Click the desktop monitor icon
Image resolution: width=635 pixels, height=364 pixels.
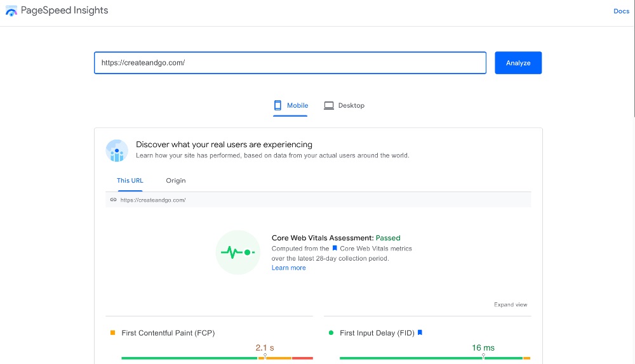[x=328, y=105]
